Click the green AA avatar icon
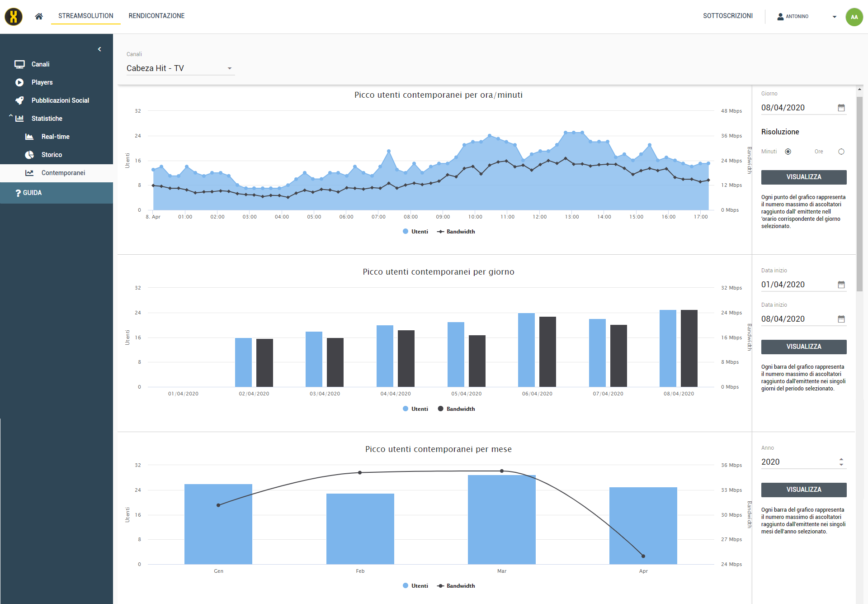The height and width of the screenshot is (604, 868). 854,17
